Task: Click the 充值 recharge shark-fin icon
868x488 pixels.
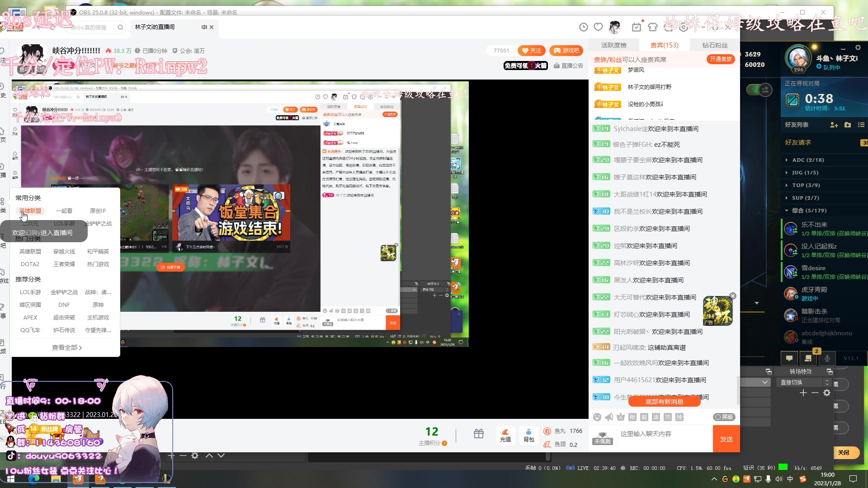Action: click(x=505, y=435)
